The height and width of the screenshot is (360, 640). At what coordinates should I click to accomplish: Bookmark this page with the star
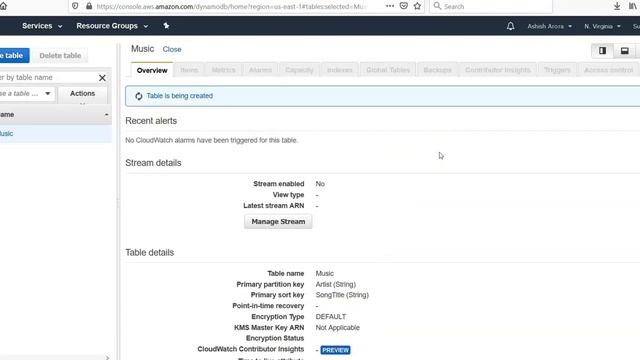click(417, 6)
